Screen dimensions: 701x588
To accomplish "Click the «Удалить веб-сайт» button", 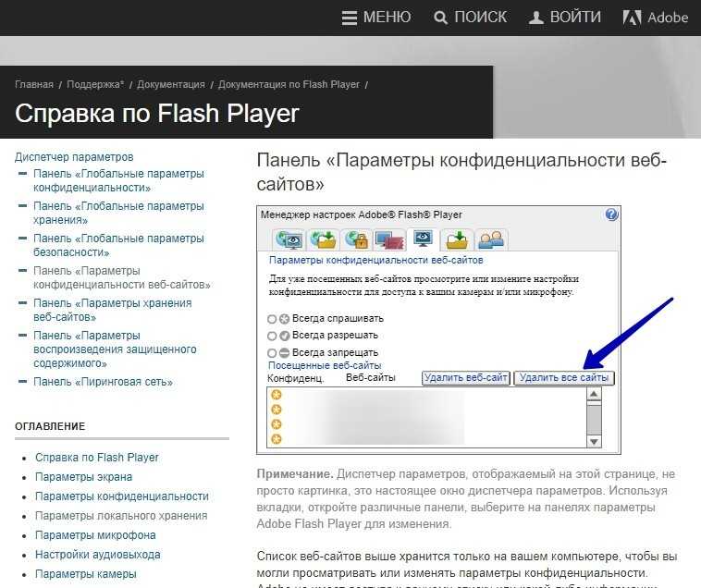I will point(466,378).
